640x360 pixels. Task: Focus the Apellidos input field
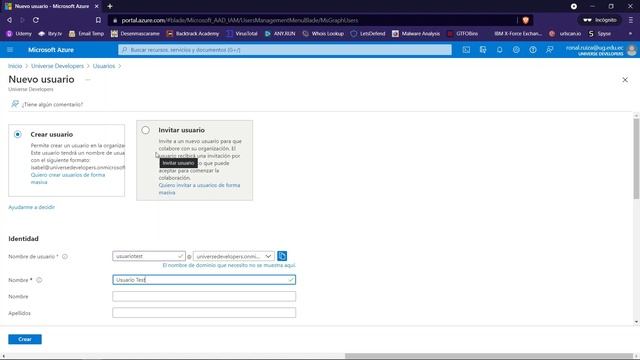204,313
